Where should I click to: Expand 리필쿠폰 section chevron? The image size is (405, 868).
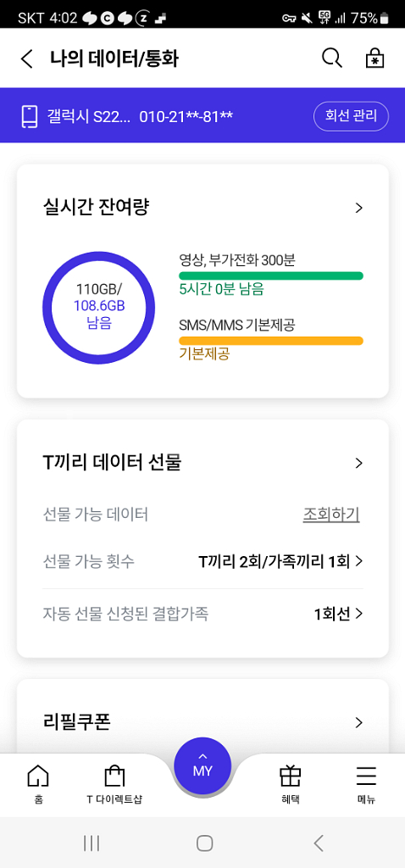click(x=359, y=722)
